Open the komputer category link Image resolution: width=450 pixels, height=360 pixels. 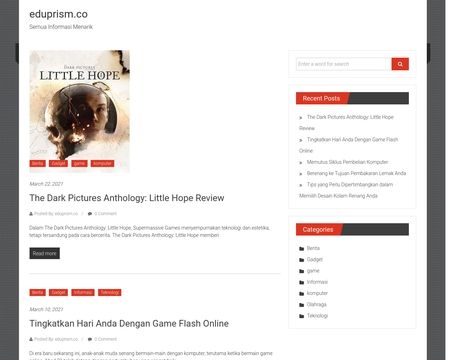(317, 293)
